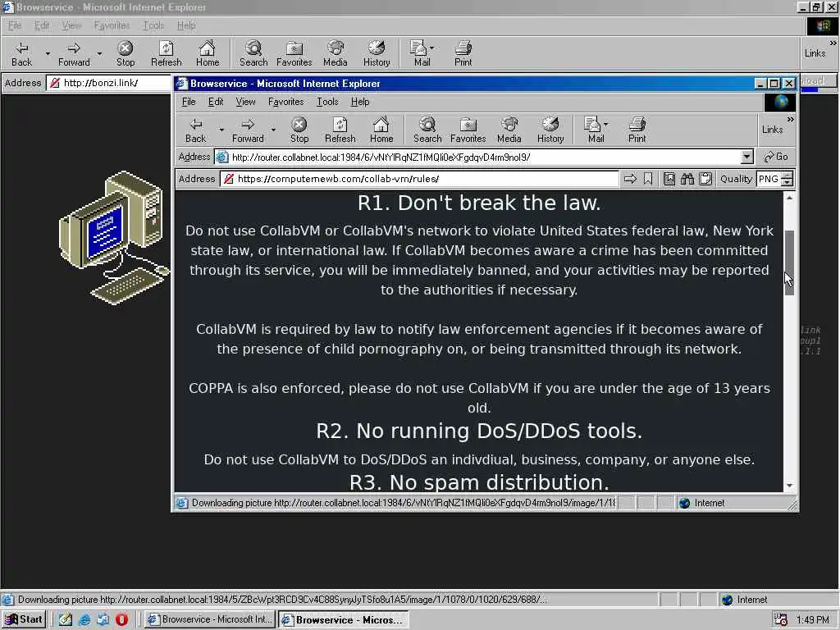
Task: Switch to first Browservice taskbar button
Action: [209, 619]
